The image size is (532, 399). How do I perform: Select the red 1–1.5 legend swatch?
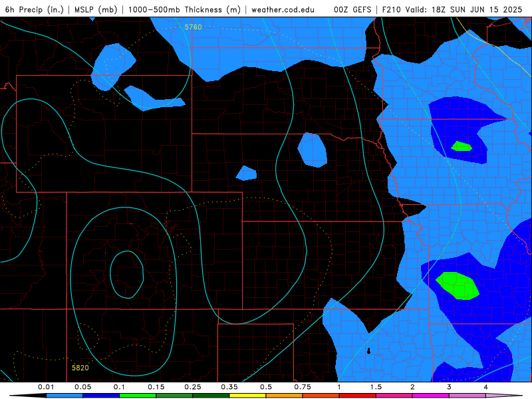(x=358, y=396)
